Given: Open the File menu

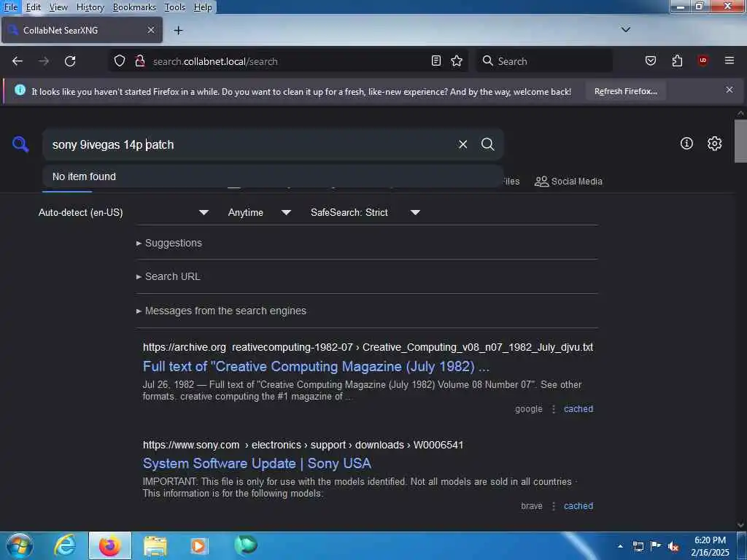Looking at the screenshot, I should coord(10,7).
